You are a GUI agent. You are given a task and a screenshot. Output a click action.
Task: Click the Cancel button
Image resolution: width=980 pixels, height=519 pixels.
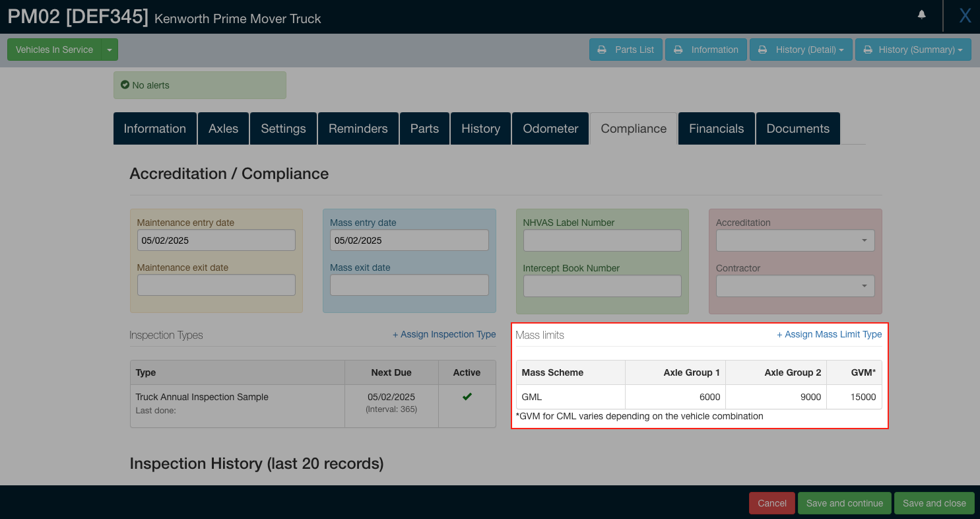771,502
